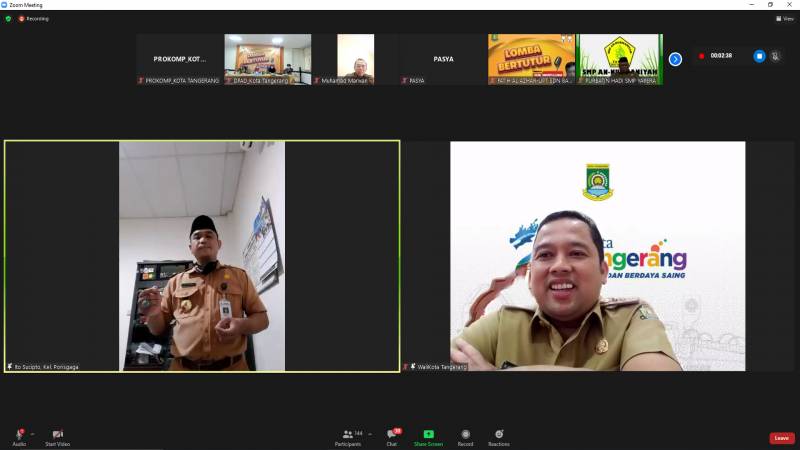Viewport: 800px width, 450px height.
Task: Open the Chat panel
Action: [x=392, y=436]
